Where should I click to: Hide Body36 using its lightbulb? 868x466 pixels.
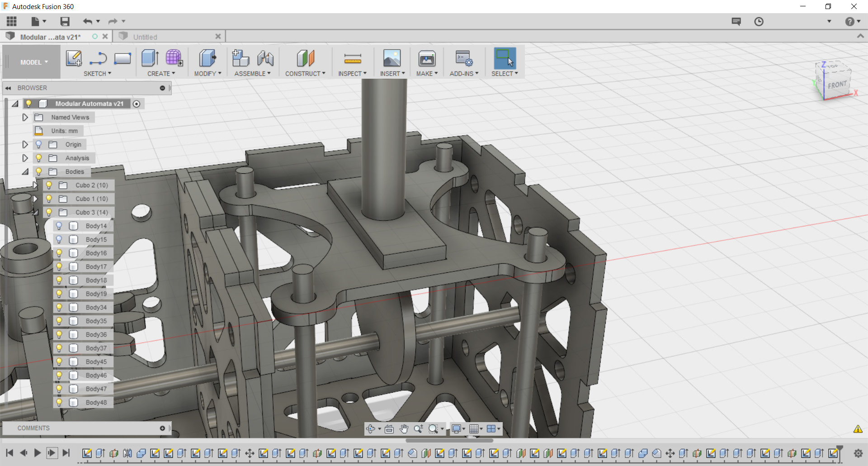click(59, 334)
